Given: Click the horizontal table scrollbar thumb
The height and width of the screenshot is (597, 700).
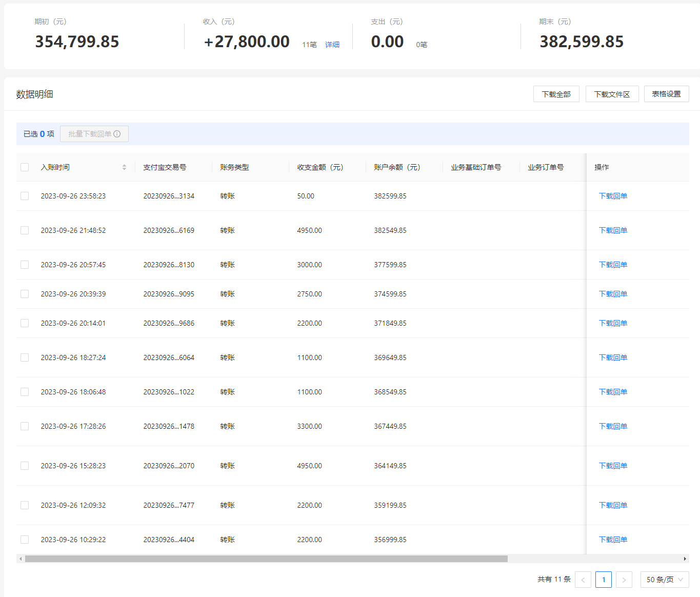Looking at the screenshot, I should pos(266,559).
